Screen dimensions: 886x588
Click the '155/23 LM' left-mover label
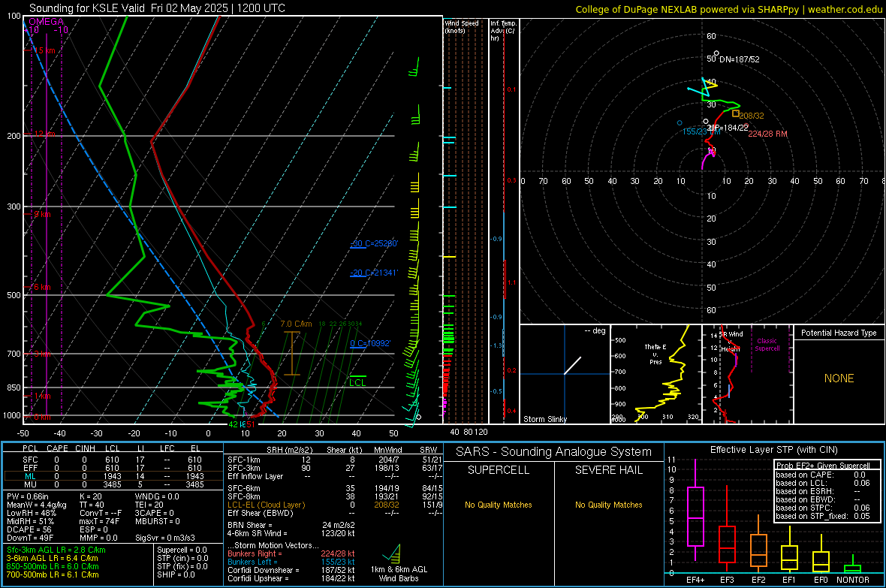[701, 131]
